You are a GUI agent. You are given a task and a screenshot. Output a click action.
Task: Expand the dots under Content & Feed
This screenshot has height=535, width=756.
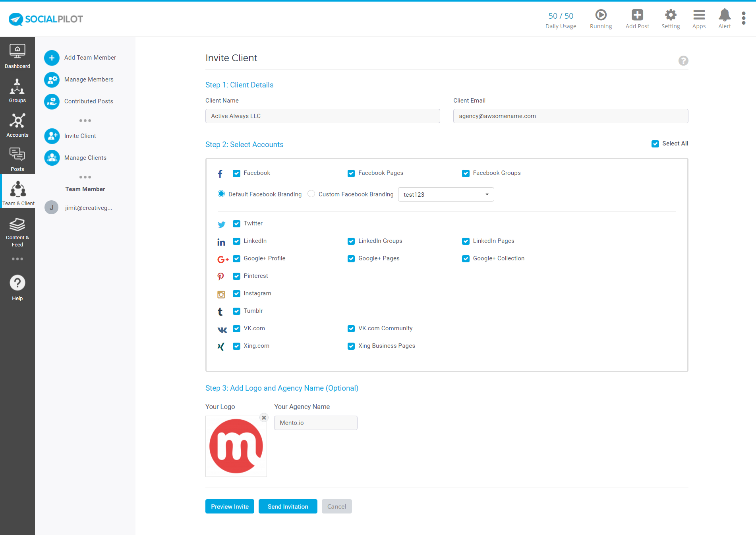pyautogui.click(x=17, y=259)
